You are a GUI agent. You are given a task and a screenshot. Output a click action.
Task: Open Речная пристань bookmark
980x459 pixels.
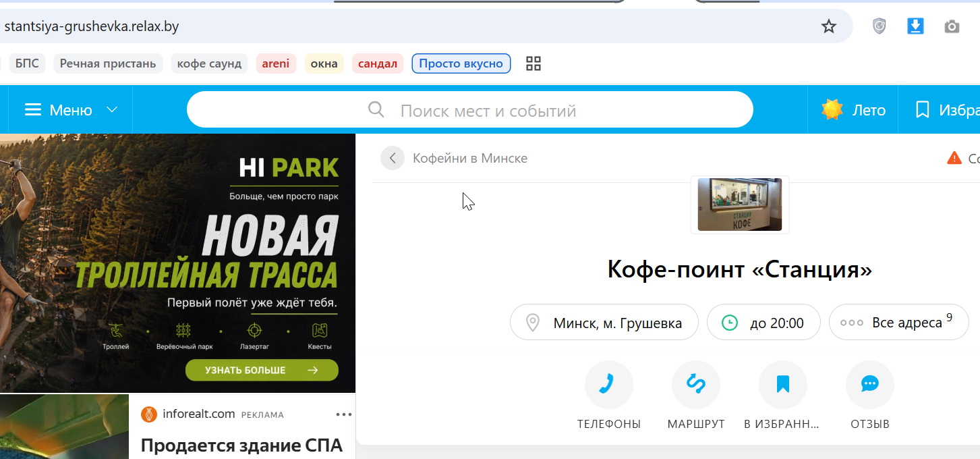108,63
